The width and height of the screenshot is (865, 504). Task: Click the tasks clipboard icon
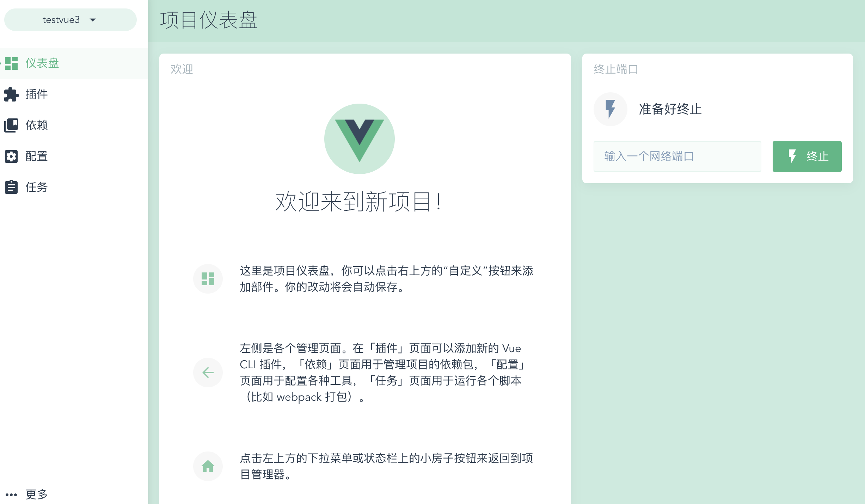tap(11, 187)
